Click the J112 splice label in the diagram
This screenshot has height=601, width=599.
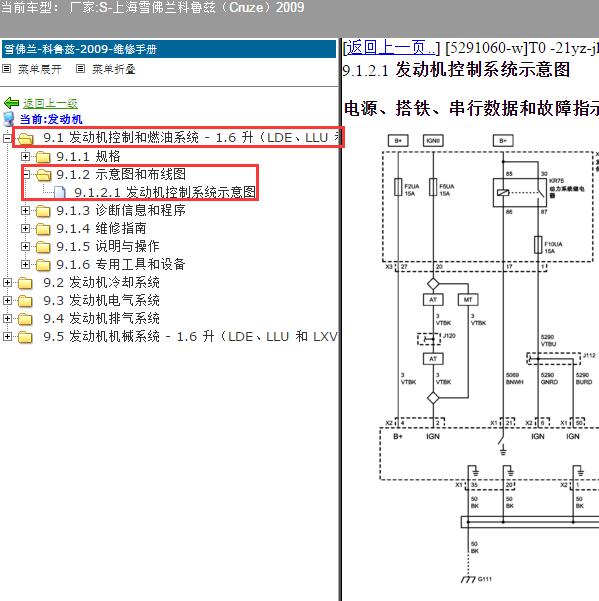click(x=589, y=355)
